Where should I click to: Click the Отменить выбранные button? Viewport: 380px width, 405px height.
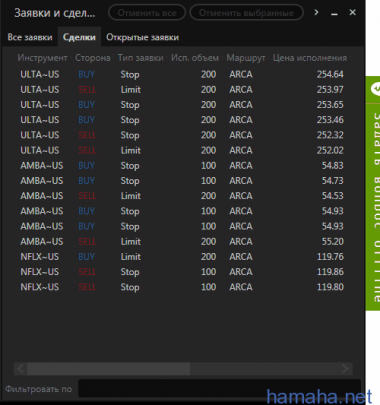click(246, 13)
